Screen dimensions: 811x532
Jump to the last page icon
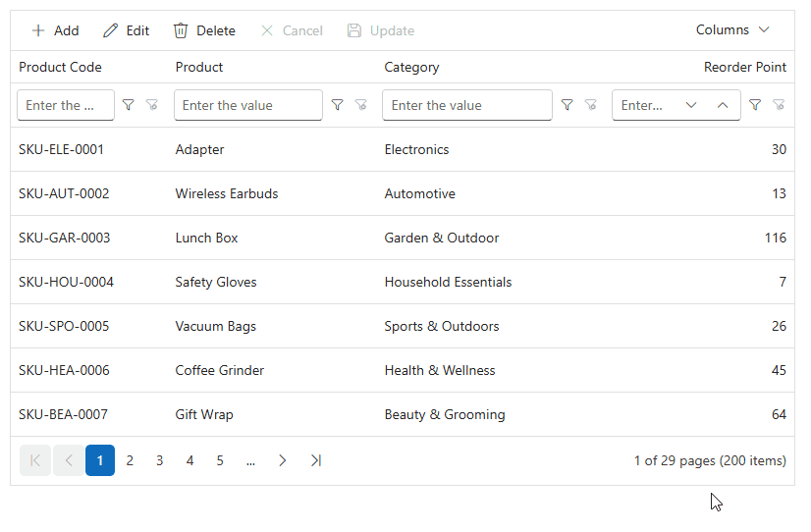pos(316,460)
